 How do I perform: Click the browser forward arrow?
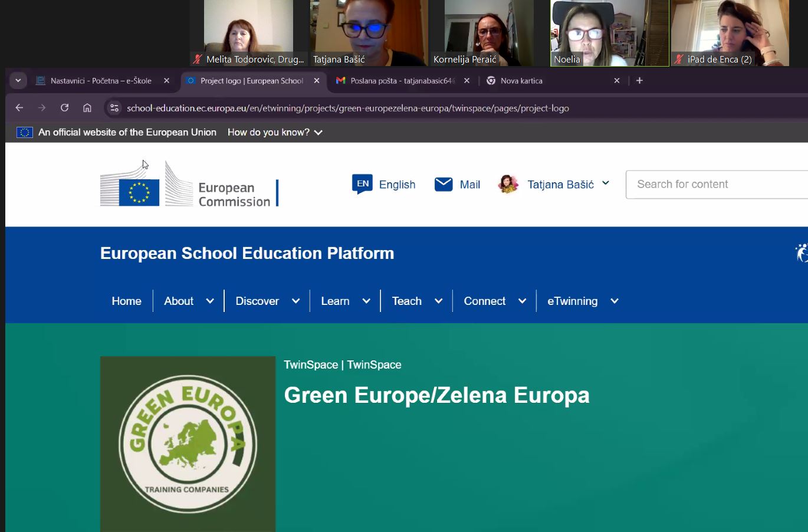click(41, 108)
